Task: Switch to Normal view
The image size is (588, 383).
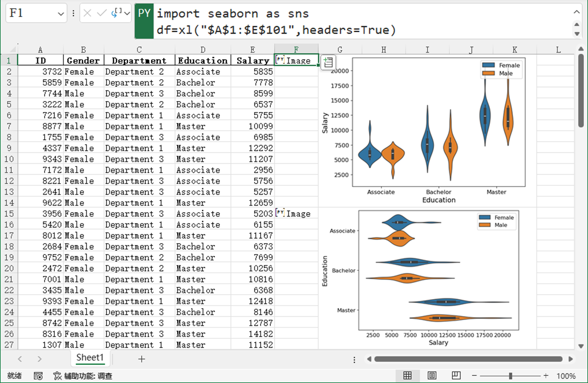Action: pyautogui.click(x=407, y=375)
